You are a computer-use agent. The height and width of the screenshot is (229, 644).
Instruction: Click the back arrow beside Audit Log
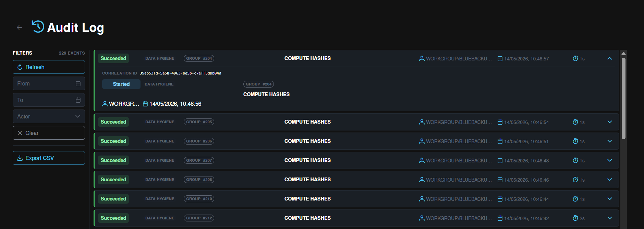(20, 27)
